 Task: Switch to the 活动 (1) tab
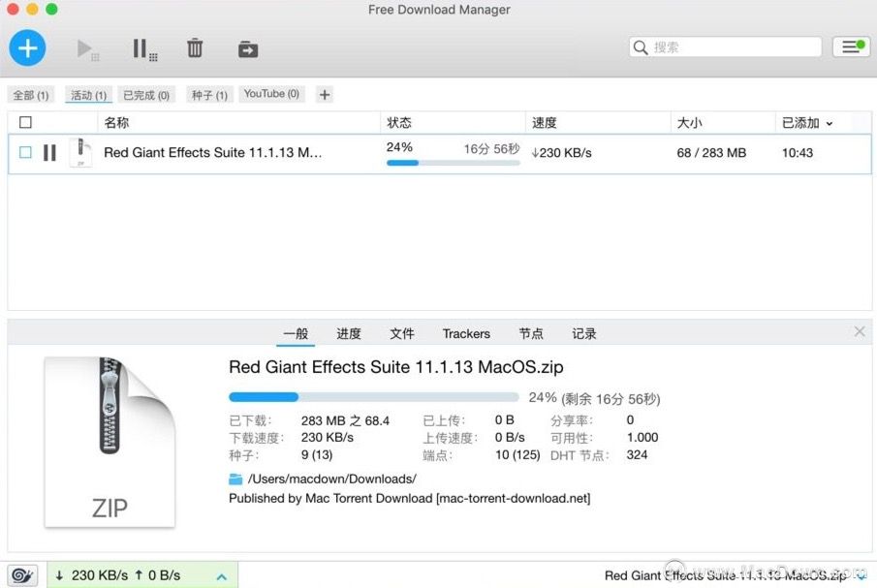(x=88, y=95)
